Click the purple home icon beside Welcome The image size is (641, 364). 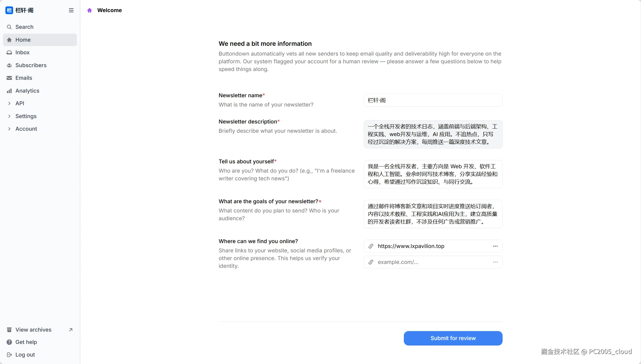click(90, 10)
